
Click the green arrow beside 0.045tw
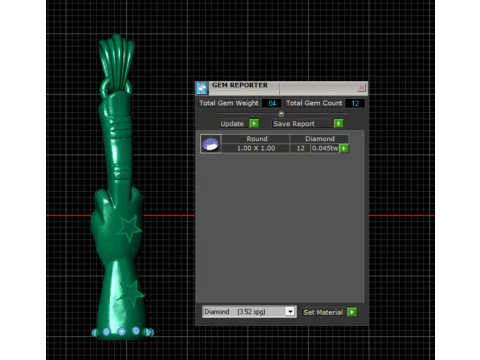pyautogui.click(x=344, y=148)
